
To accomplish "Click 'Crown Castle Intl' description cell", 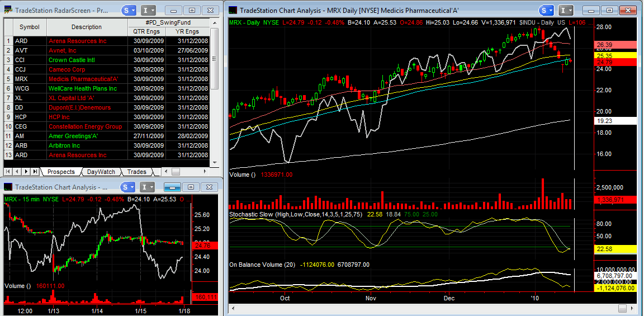I will (87, 60).
